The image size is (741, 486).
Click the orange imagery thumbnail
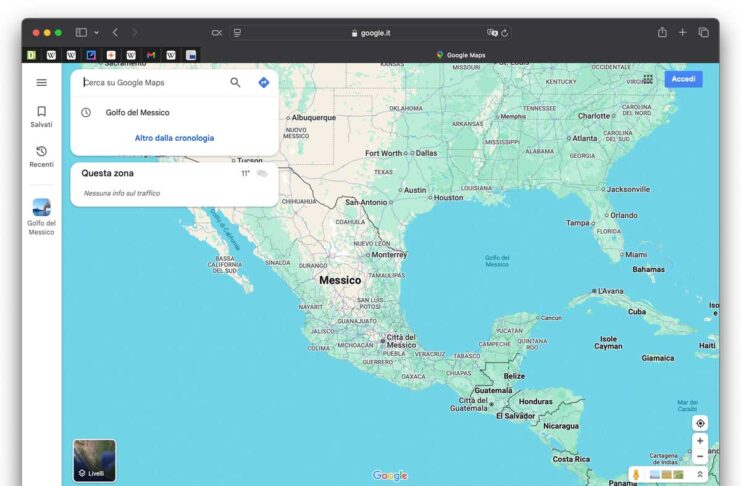(667, 474)
